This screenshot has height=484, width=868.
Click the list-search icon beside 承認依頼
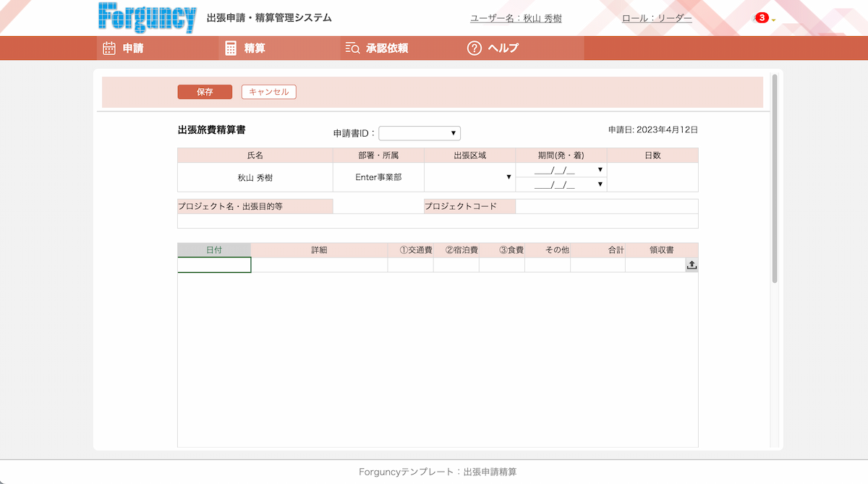coord(352,48)
